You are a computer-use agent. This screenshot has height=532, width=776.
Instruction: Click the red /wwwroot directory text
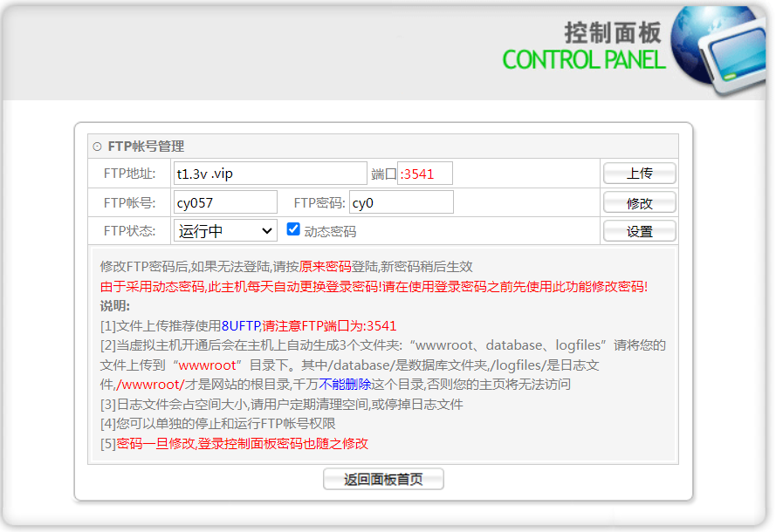click(x=148, y=385)
